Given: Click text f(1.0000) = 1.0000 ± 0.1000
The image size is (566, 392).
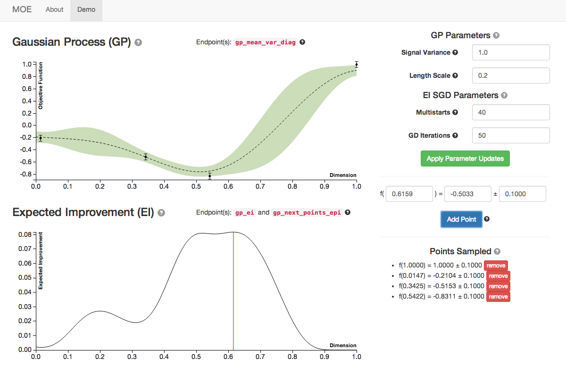Looking at the screenshot, I should pos(440,266).
